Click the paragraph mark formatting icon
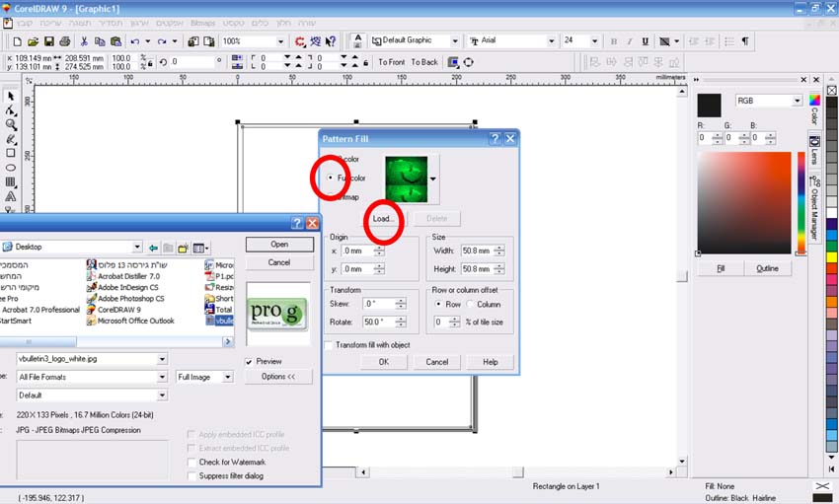 [745, 41]
